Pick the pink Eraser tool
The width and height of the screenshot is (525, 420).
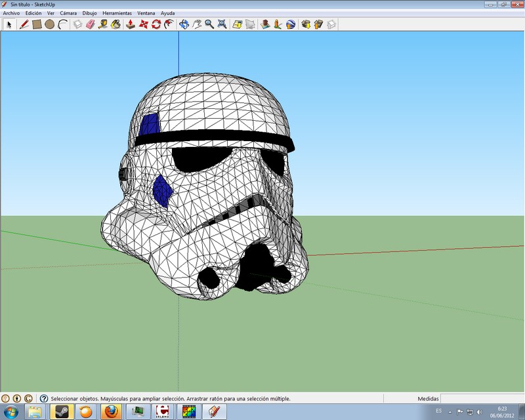tap(91, 24)
